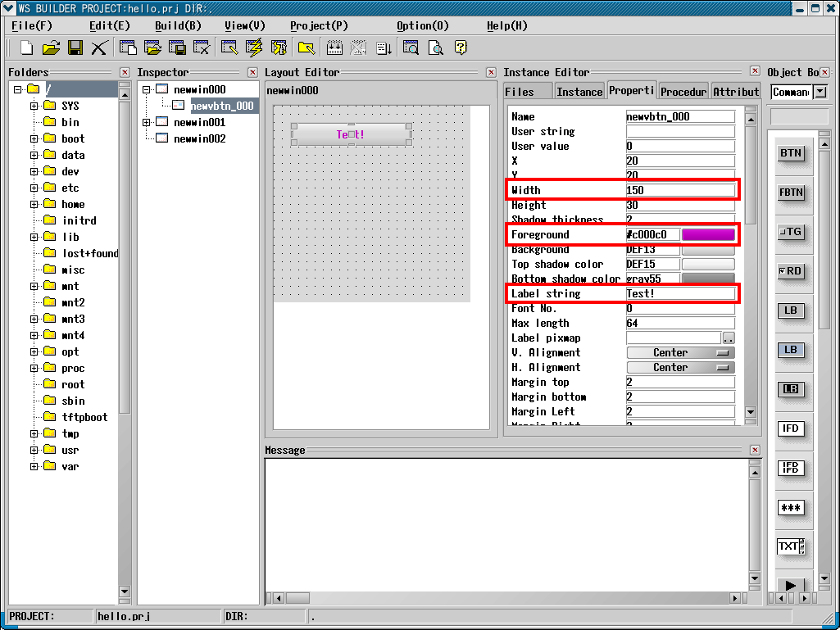Click the New project toolbar icon
840x630 pixels.
coord(26,48)
